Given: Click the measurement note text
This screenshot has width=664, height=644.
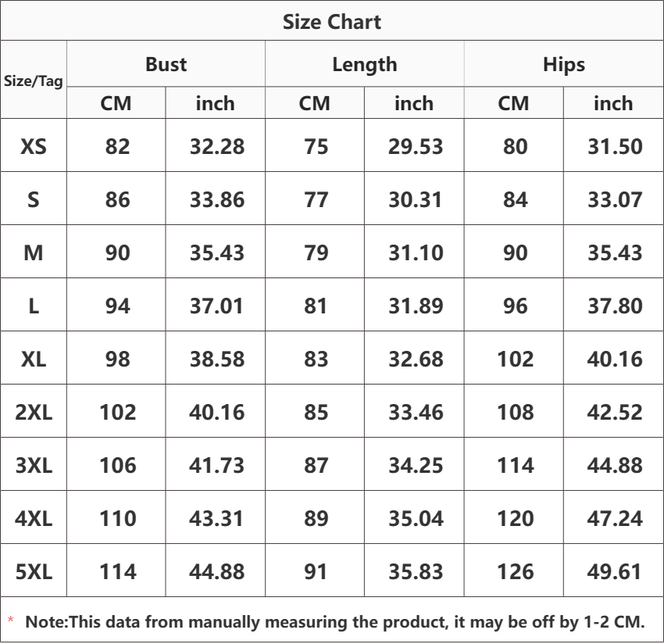Looking at the screenshot, I should coord(335,621).
